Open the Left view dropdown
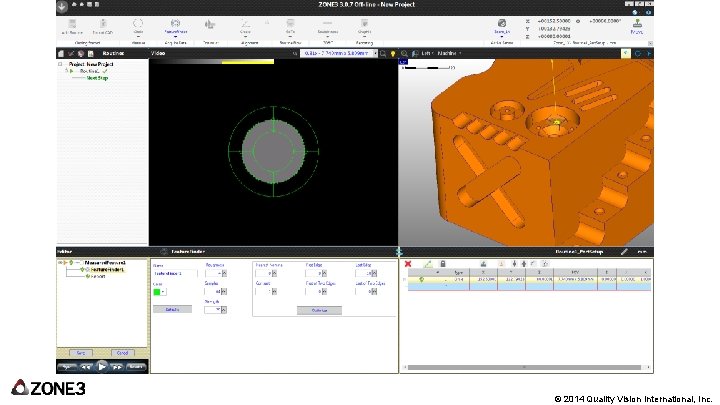 427,53
